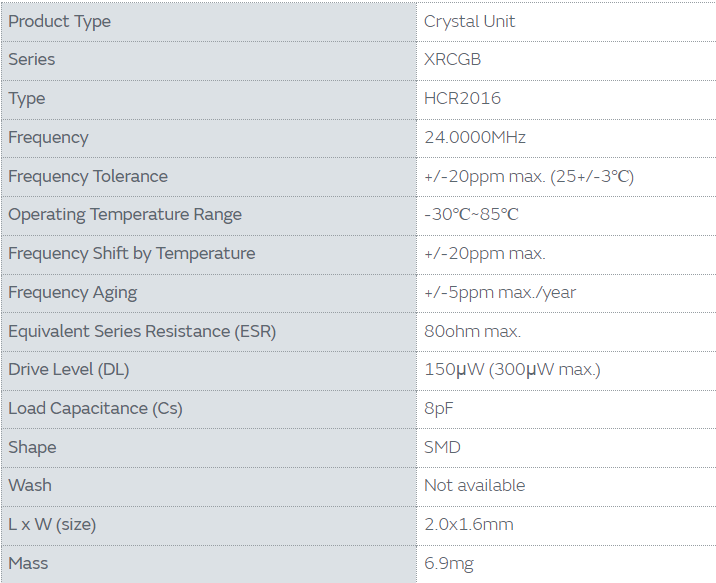
Task: Click the Series row label
Action: 32,59
